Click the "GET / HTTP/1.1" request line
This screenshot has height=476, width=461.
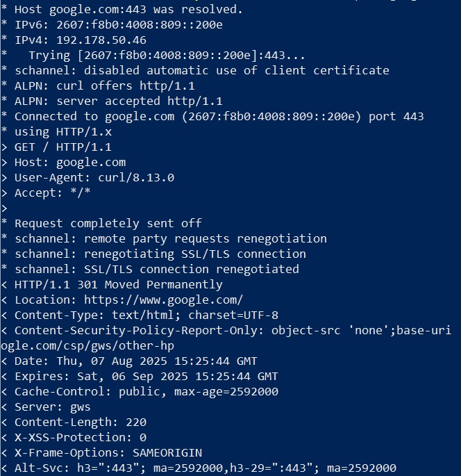pos(62,147)
